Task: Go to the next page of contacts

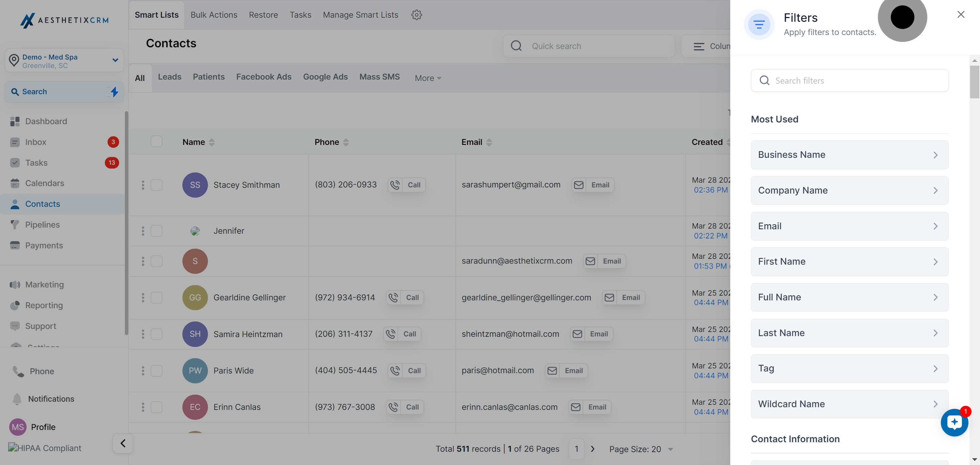Action: 592,449
